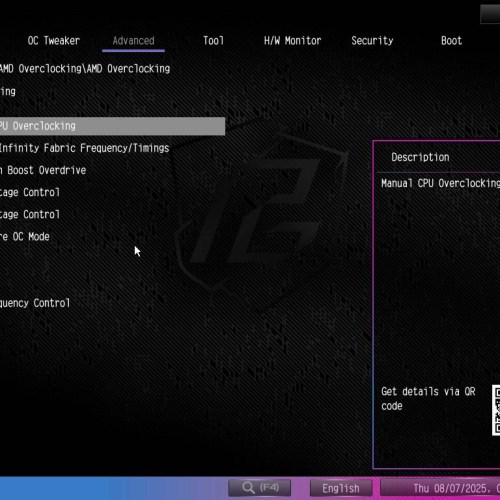Screen dimensions: 500x500
Task: Open the Boot tab
Action: point(451,41)
